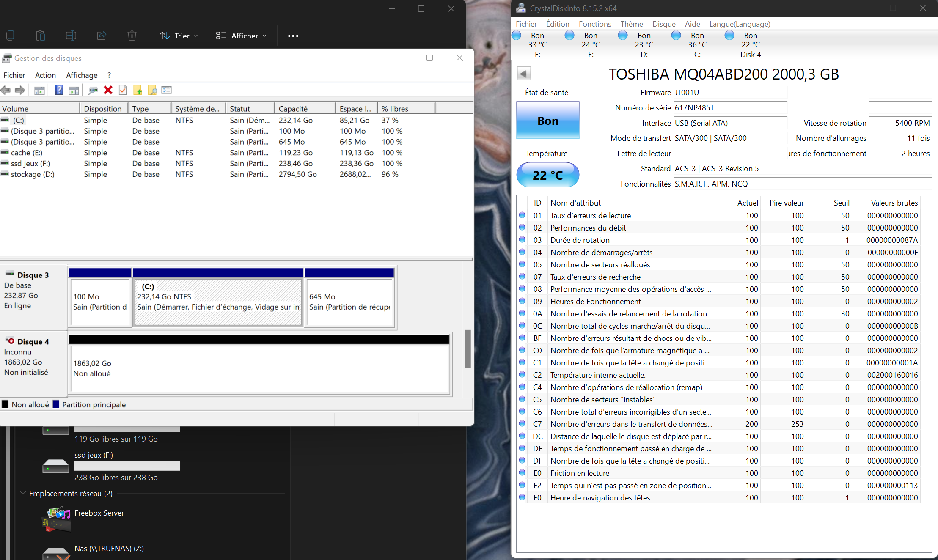Click the Capacité column header
Viewport: 938px width, 560px height.
[304, 109]
